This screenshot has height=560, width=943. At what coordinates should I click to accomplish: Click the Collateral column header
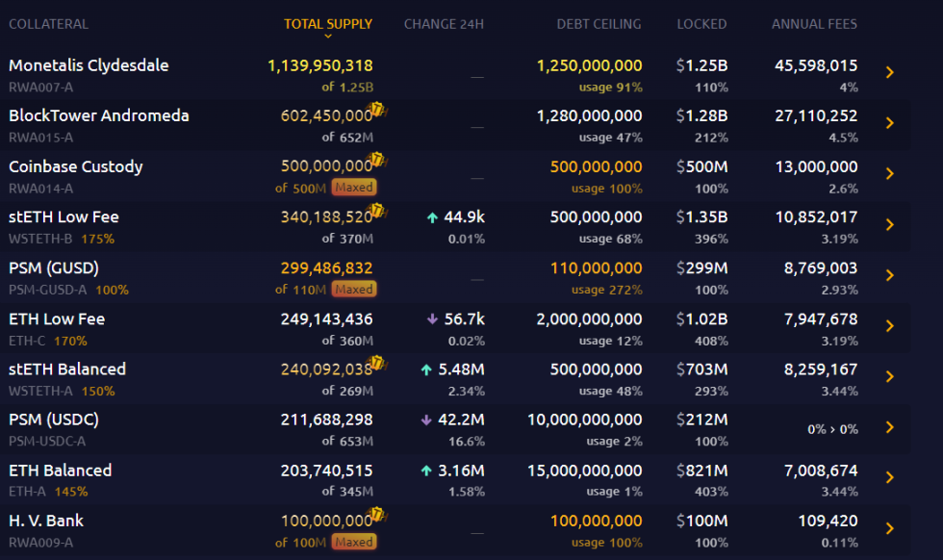(48, 24)
